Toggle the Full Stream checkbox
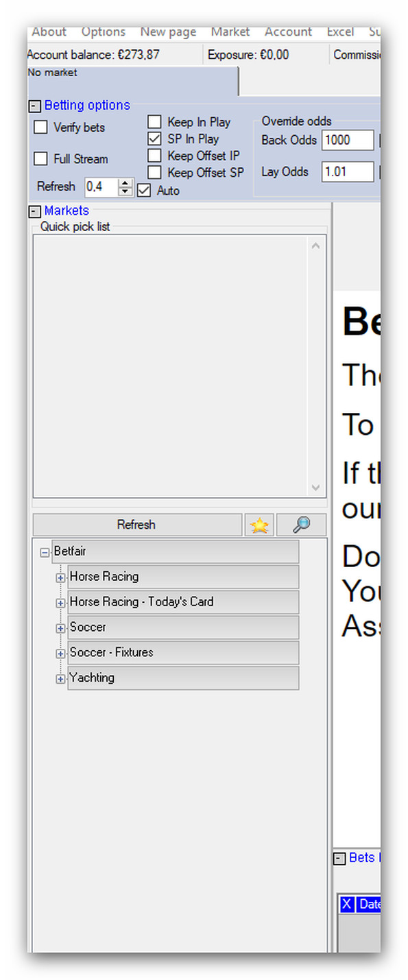Viewport: 408px width, 980px height. (41, 159)
